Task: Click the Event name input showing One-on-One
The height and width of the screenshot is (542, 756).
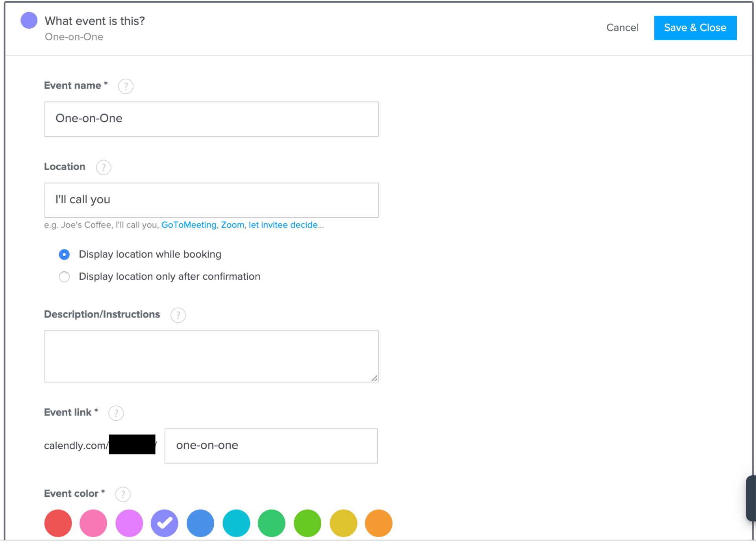Action: coord(211,119)
